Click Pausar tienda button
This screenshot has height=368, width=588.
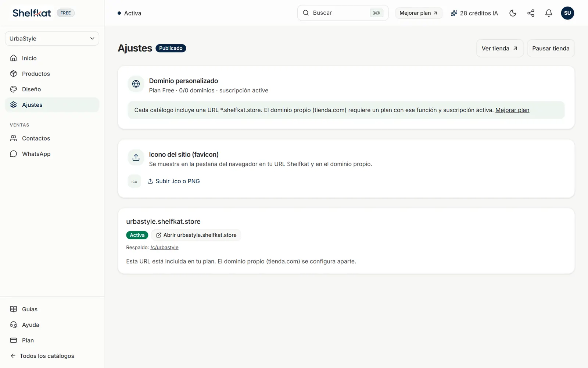click(551, 48)
